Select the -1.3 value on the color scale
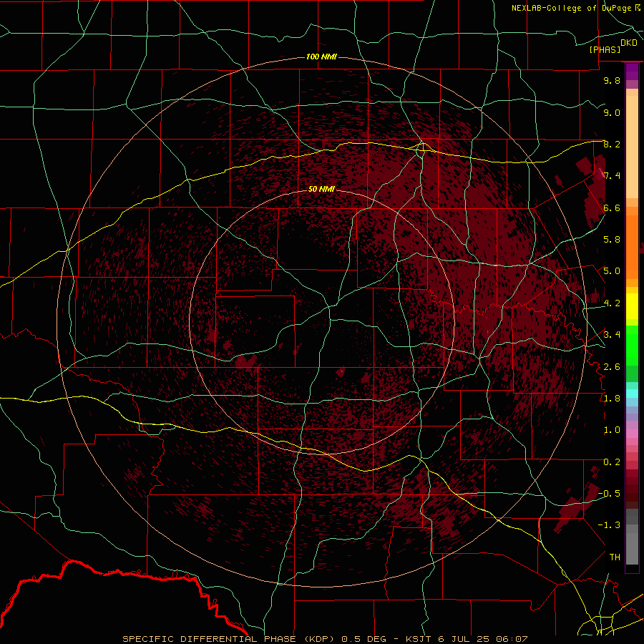This screenshot has width=644, height=644. pyautogui.click(x=609, y=525)
